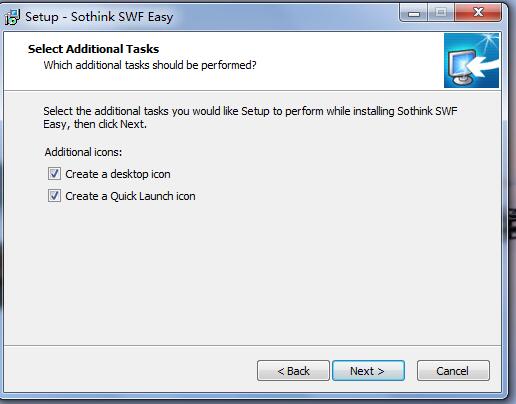Minimize the Setup window
This screenshot has width=516, height=404.
point(414,13)
